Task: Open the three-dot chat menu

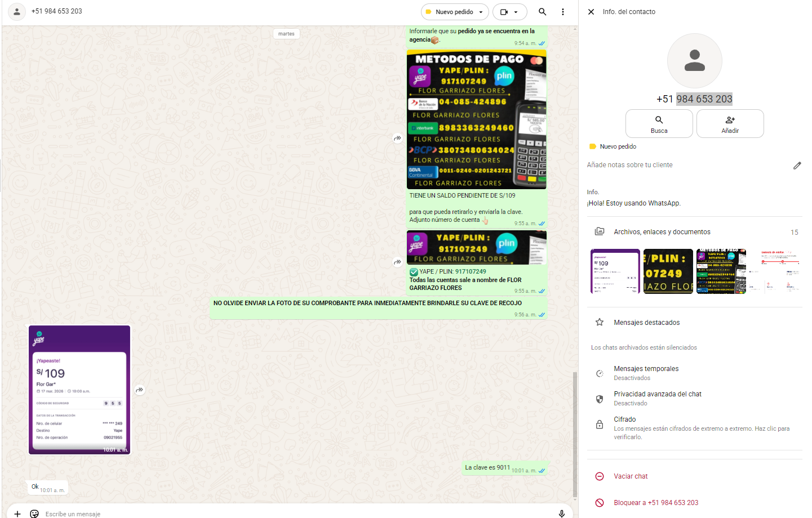Action: (562, 12)
